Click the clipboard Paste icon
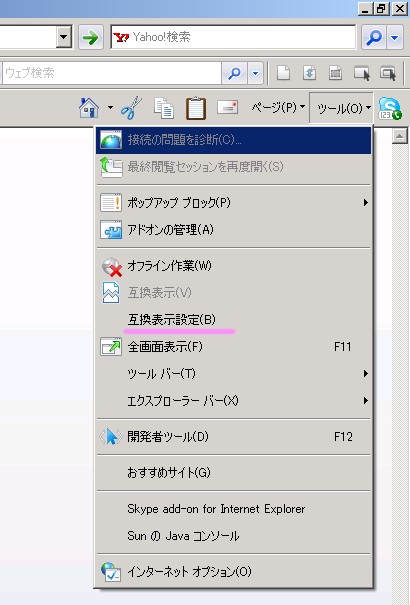Image resolution: width=410 pixels, height=605 pixels. [x=196, y=108]
